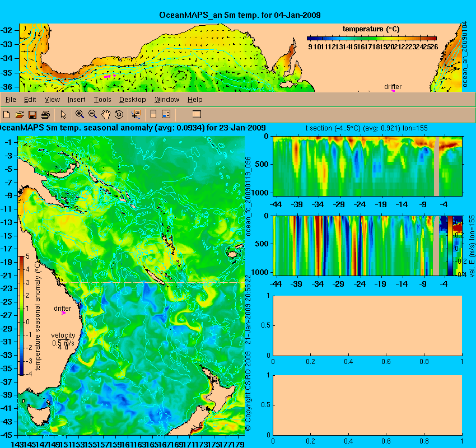Image resolution: width=476 pixels, height=448 pixels.
Task: Open the File menu
Action: 11,100
